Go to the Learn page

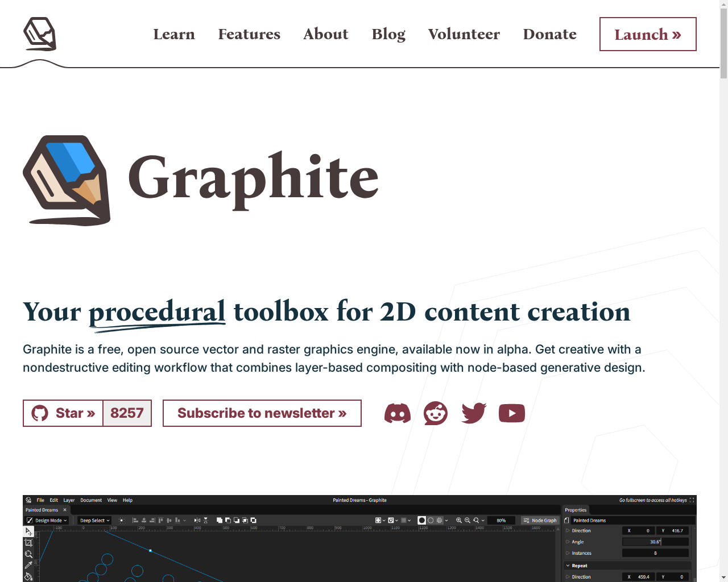(x=174, y=34)
